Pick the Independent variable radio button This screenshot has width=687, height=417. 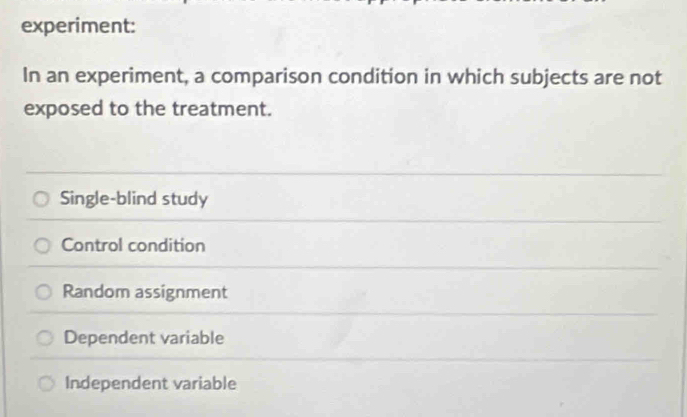[x=46, y=384]
